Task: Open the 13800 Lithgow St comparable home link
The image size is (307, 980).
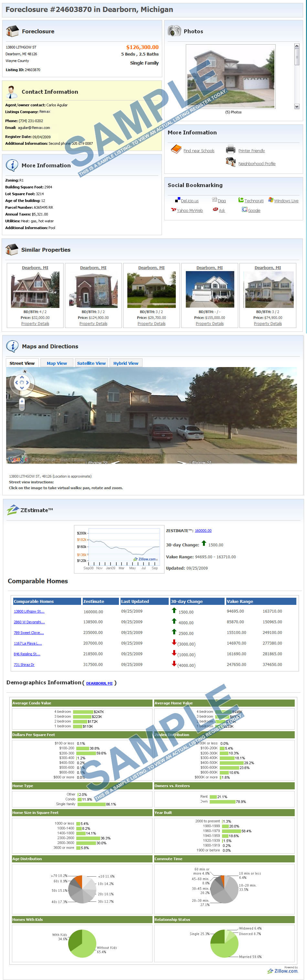Action: click(29, 611)
